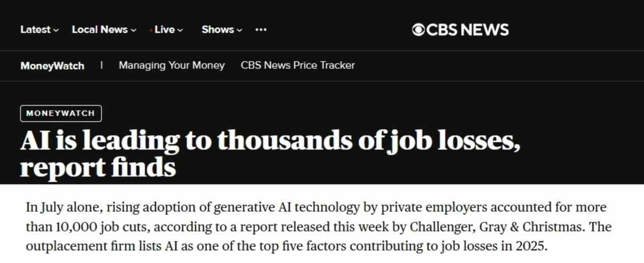Click the red Live indicator dot
Image resolution: width=644 pixels, height=263 pixels.
(151, 30)
